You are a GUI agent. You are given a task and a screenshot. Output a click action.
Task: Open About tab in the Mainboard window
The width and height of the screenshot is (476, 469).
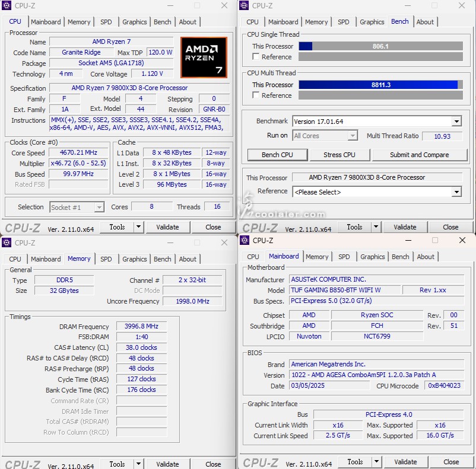[426, 257]
